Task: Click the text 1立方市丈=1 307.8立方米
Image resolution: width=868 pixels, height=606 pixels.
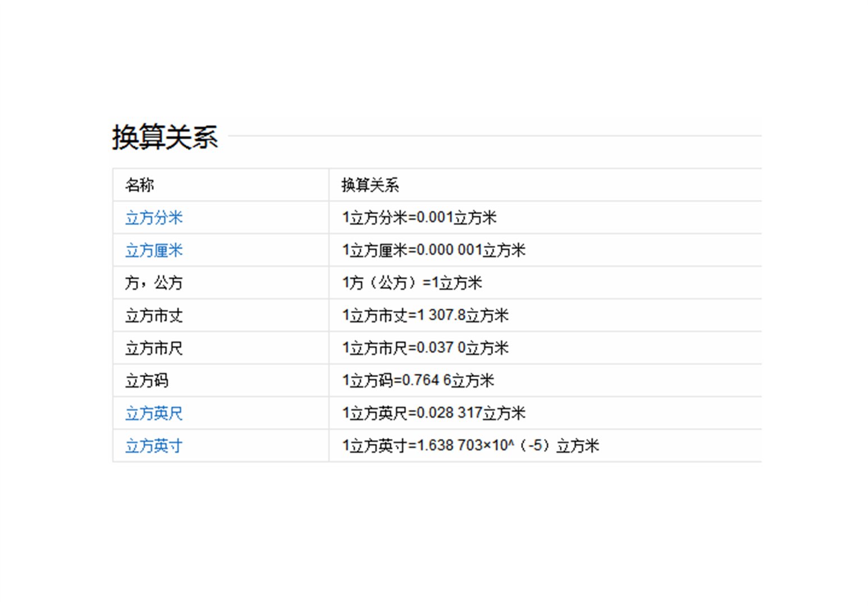Action: [x=425, y=315]
